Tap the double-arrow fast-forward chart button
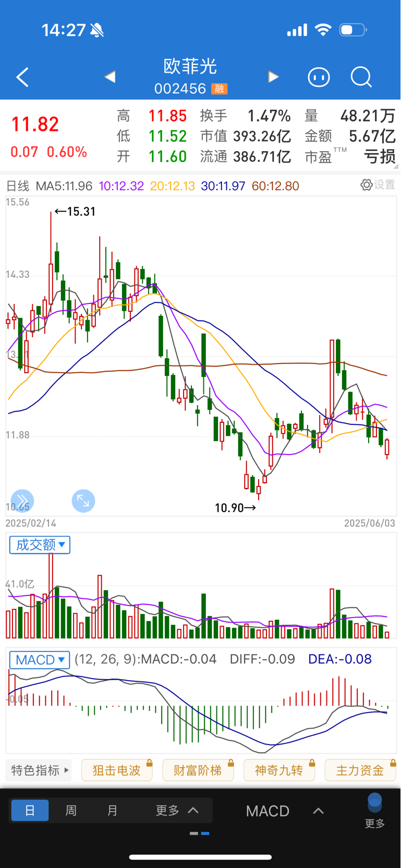The height and width of the screenshot is (868, 401). point(22,501)
